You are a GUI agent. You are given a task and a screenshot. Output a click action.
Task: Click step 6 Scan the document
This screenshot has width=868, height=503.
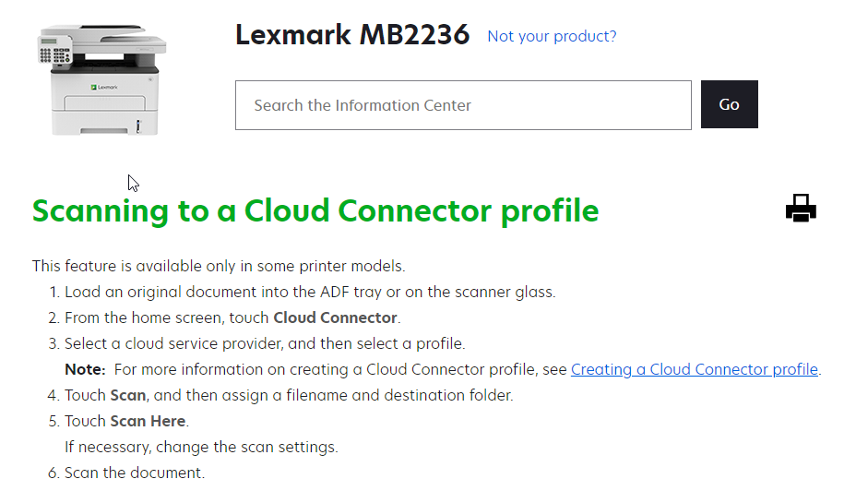(x=134, y=473)
